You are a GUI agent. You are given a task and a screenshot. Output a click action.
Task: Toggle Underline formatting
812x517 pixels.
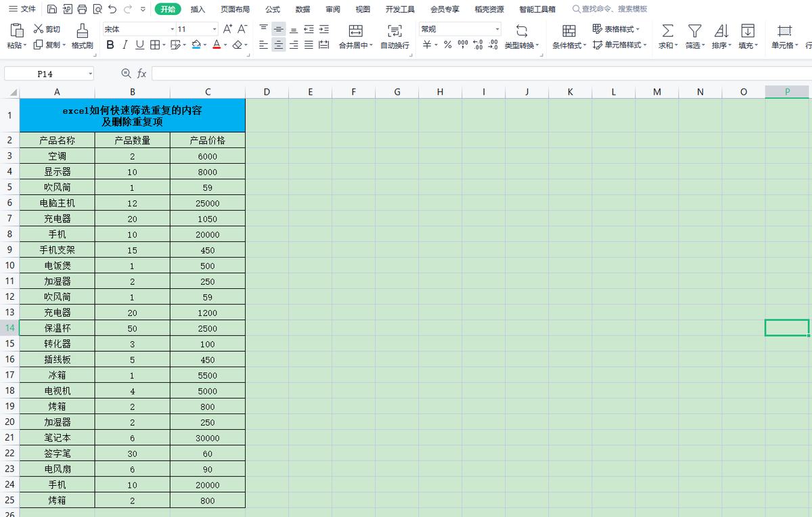[x=139, y=45]
